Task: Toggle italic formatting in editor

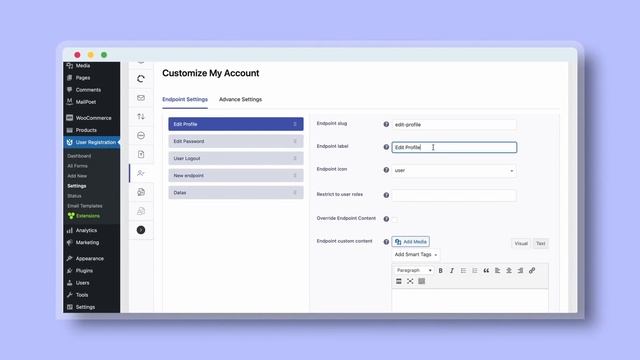Action: tap(452, 271)
